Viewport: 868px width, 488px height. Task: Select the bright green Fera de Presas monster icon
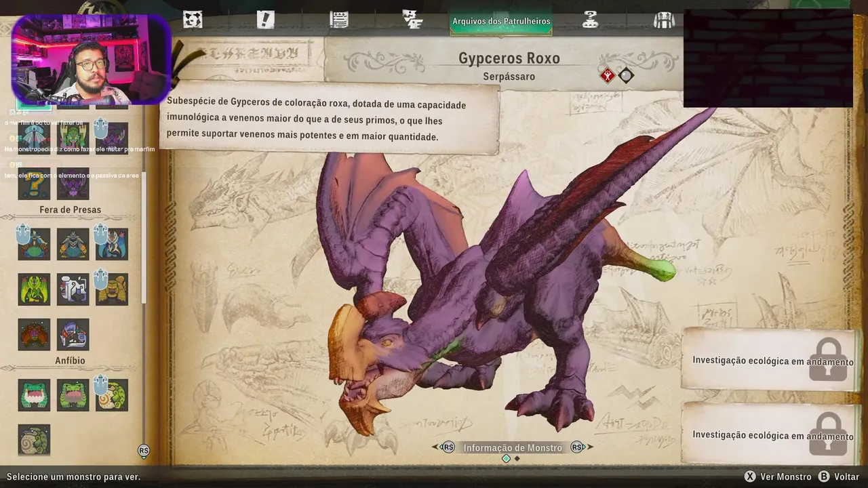click(34, 289)
